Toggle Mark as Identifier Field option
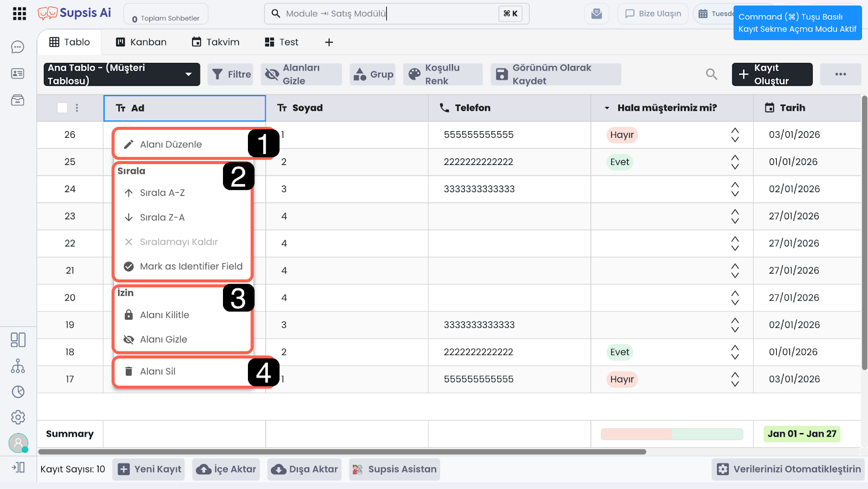The image size is (868, 489). point(190,266)
